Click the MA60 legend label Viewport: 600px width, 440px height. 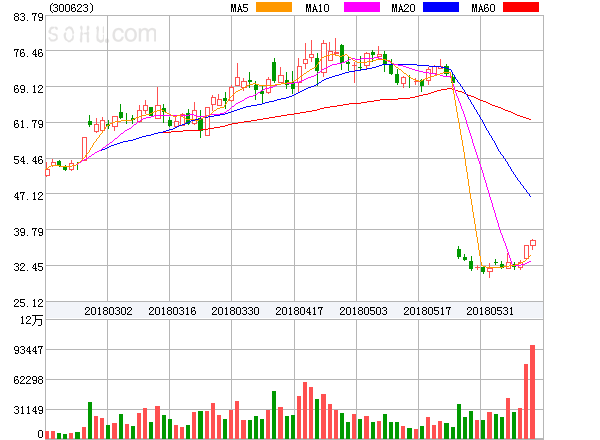483,8
